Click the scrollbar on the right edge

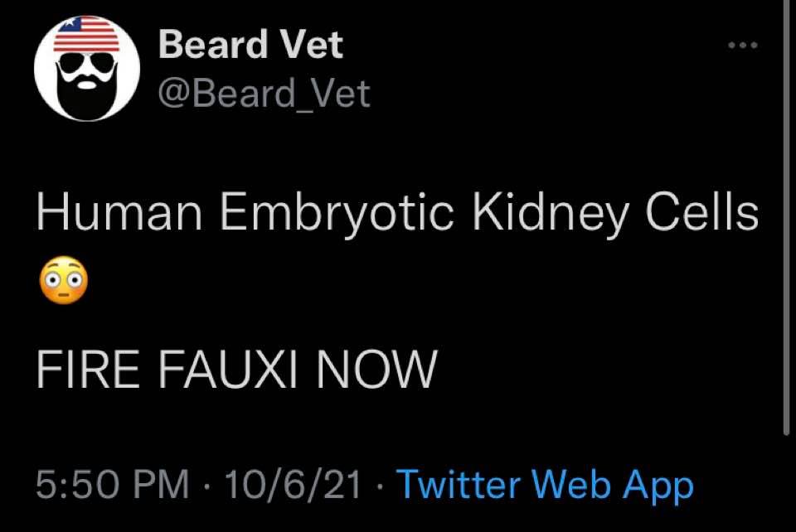pyautogui.click(x=786, y=215)
